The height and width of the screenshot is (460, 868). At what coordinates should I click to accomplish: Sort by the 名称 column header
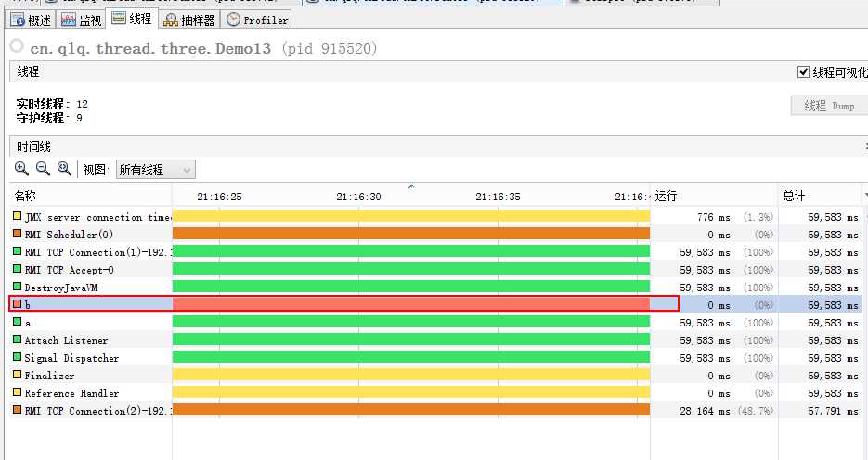point(91,196)
